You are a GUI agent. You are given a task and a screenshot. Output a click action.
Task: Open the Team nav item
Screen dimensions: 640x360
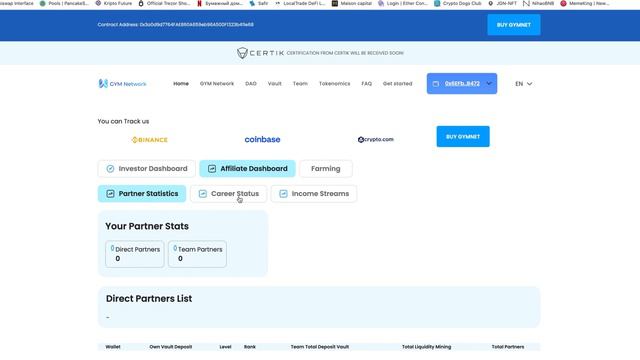pyautogui.click(x=300, y=84)
